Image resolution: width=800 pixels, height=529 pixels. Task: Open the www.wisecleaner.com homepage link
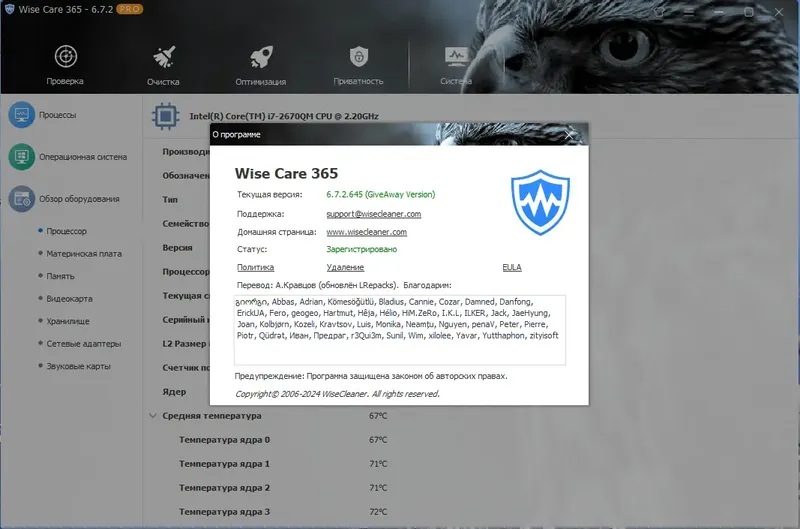click(x=366, y=232)
